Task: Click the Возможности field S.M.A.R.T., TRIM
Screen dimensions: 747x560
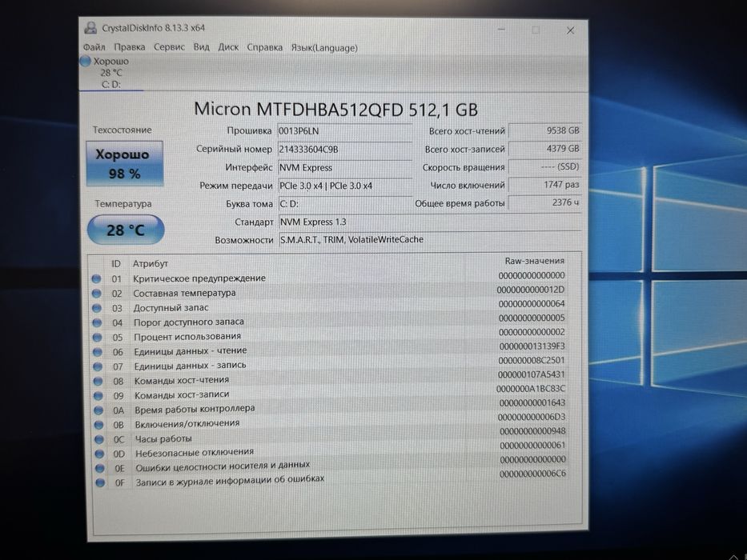Action: 430,239
